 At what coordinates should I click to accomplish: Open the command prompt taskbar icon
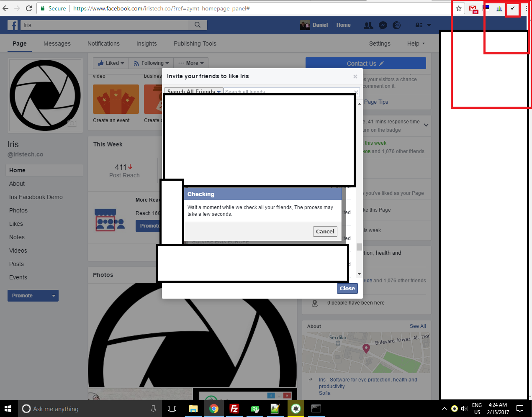click(316, 409)
